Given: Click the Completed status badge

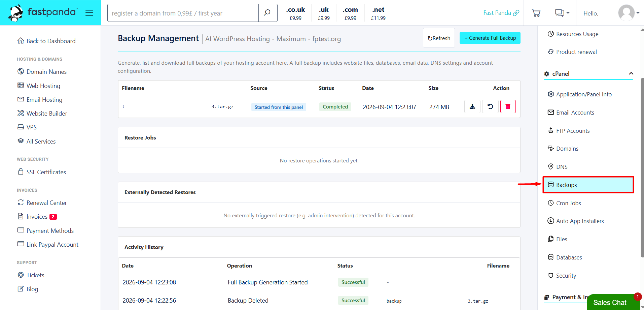Looking at the screenshot, I should pyautogui.click(x=335, y=106).
